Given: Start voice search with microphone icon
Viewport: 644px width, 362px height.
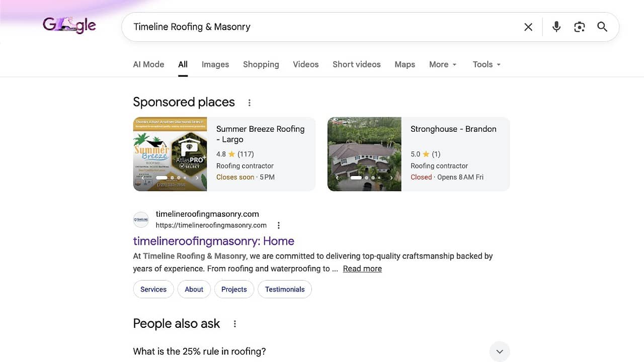Looking at the screenshot, I should (556, 27).
